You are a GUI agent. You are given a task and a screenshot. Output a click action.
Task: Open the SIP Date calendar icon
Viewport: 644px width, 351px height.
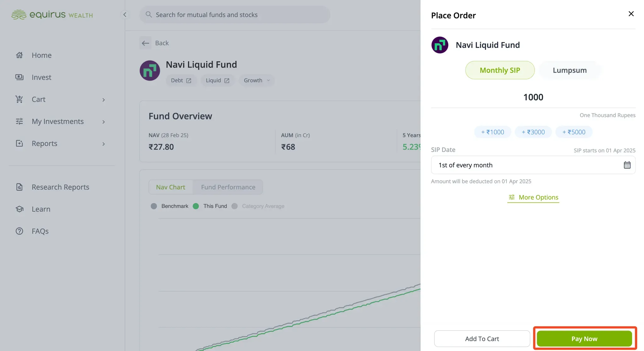[627, 165]
